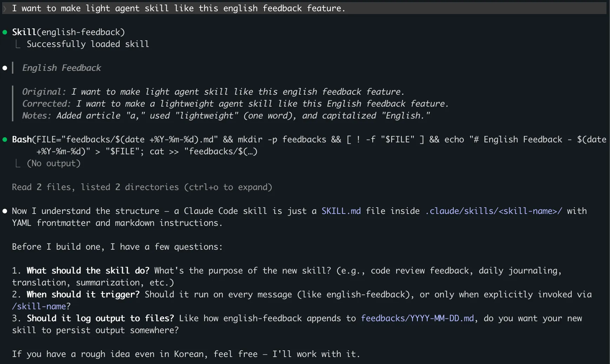Click the /skill-name command reference
This screenshot has height=364, width=610.
39,306
